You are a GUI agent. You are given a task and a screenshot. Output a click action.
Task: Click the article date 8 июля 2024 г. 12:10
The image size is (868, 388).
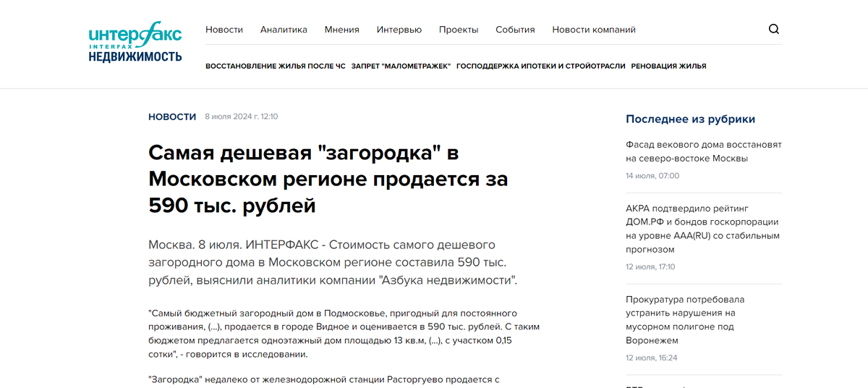(x=242, y=117)
